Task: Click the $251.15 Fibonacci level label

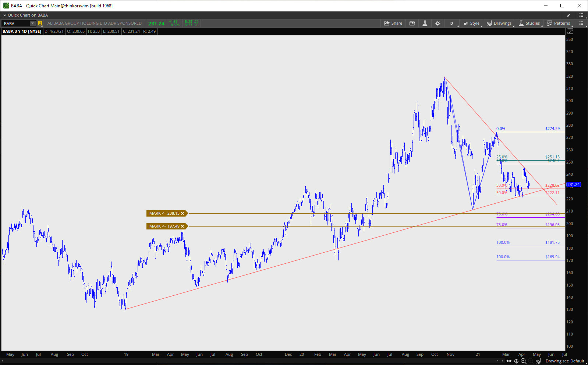Action: 552,157
